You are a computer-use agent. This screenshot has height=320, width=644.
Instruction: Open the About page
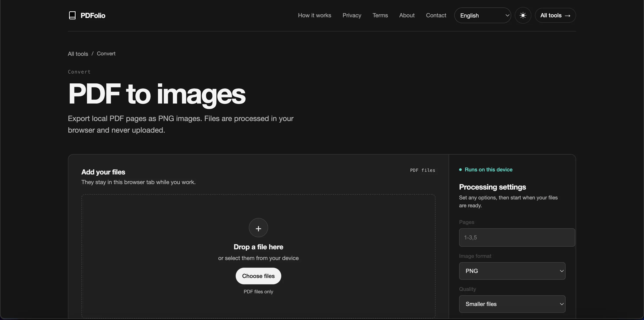click(407, 16)
